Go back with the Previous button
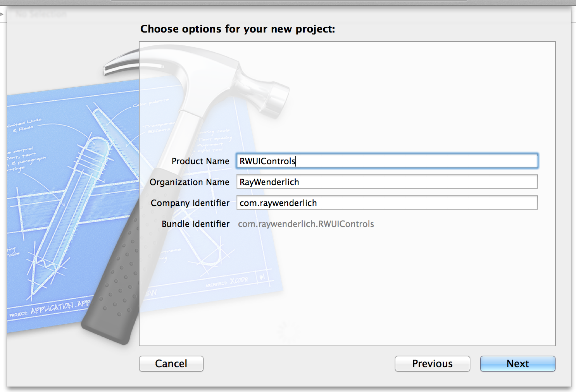 click(432, 364)
